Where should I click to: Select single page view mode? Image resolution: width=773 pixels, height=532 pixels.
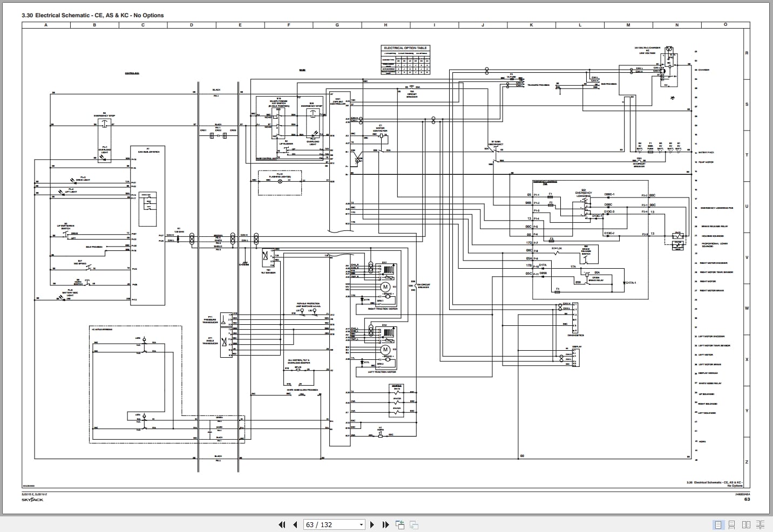pyautogui.click(x=718, y=524)
